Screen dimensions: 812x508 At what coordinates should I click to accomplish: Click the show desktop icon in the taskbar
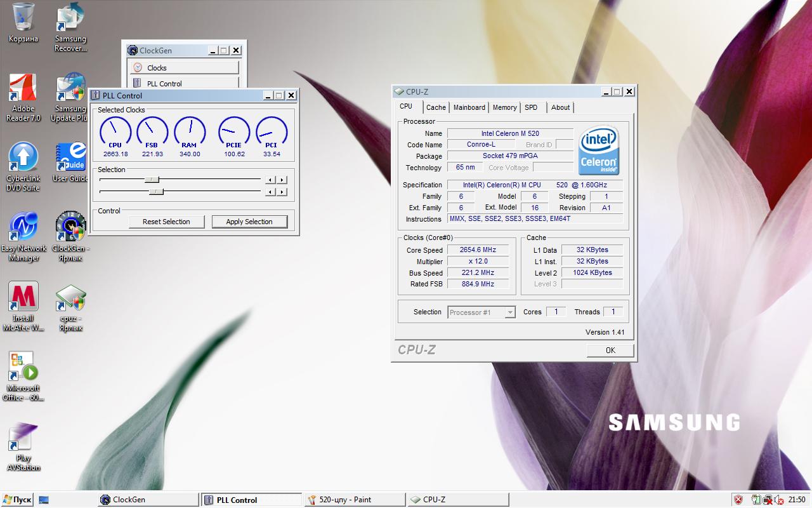44,500
